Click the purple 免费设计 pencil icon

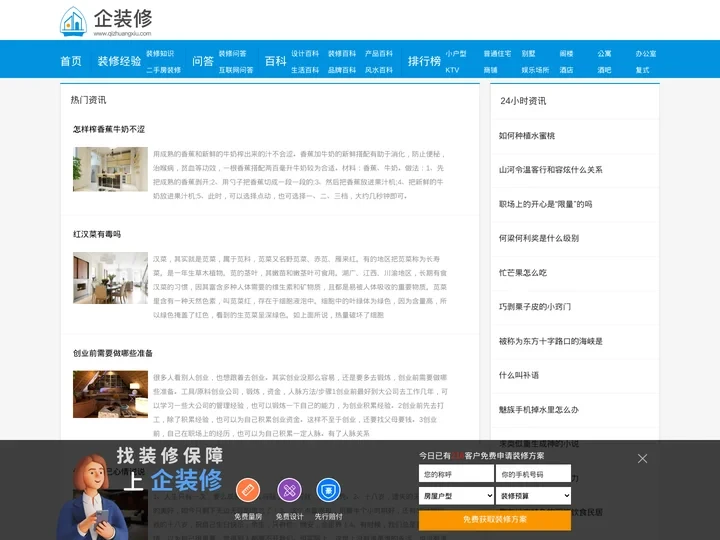point(289,490)
